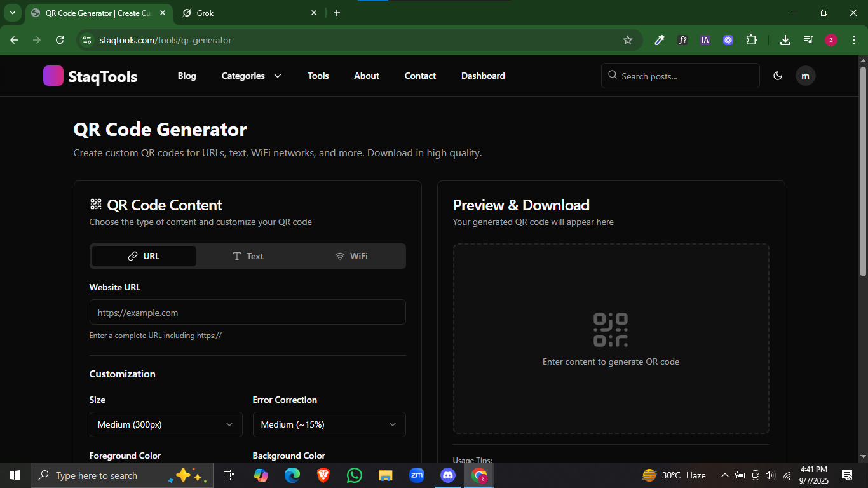Click the address bar URL
The height and width of the screenshot is (488, 868).
coord(166,40)
